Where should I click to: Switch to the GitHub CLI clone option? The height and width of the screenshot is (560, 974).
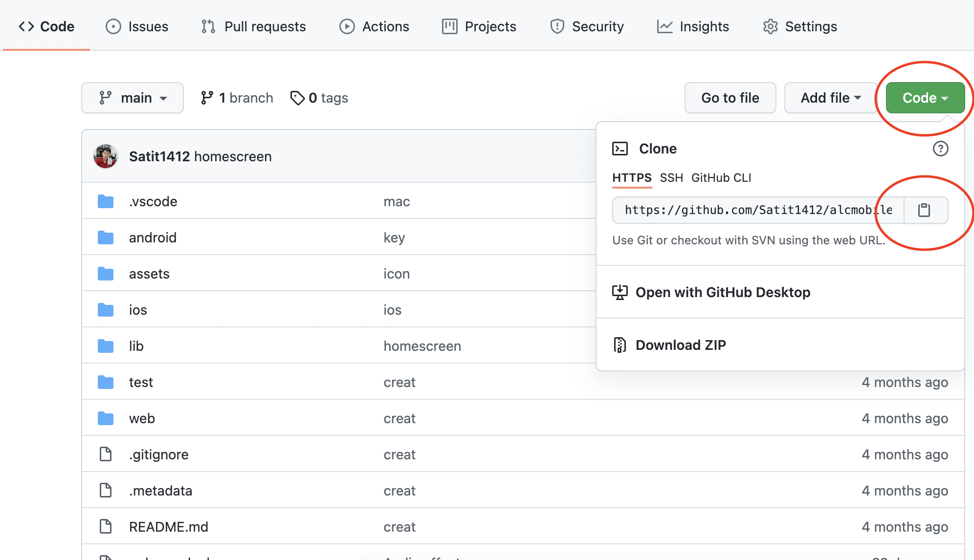(x=721, y=178)
